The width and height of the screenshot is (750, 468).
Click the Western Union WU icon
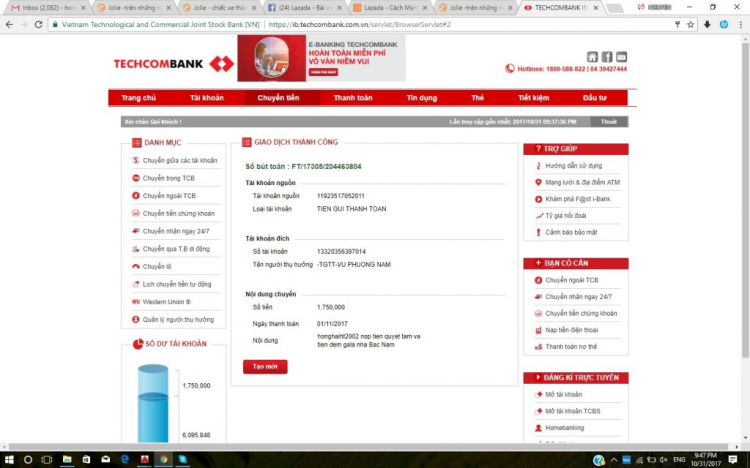(x=136, y=302)
